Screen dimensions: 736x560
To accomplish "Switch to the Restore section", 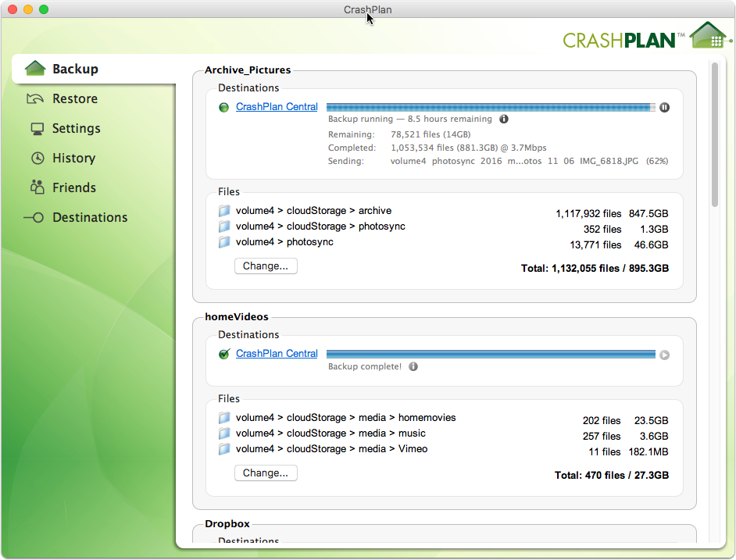I will [x=75, y=98].
